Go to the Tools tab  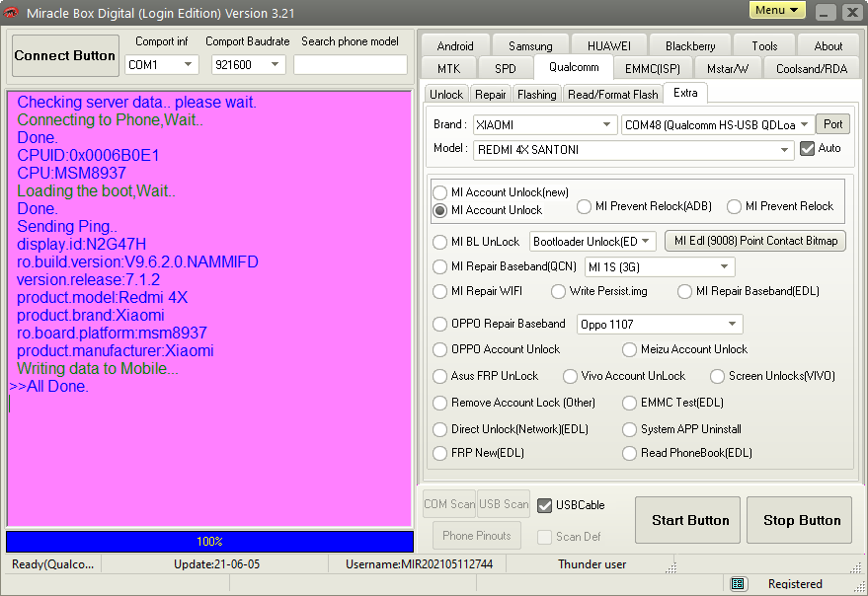(x=764, y=46)
